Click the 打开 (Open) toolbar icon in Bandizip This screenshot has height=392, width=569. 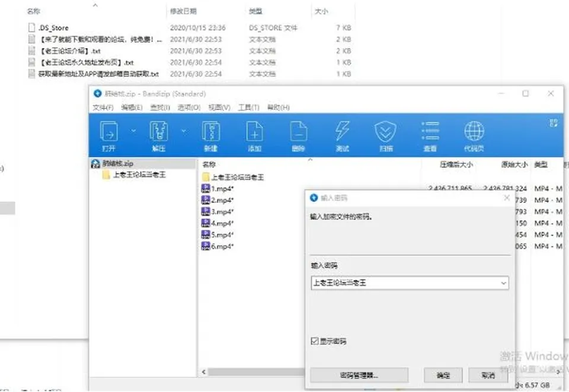(108, 131)
